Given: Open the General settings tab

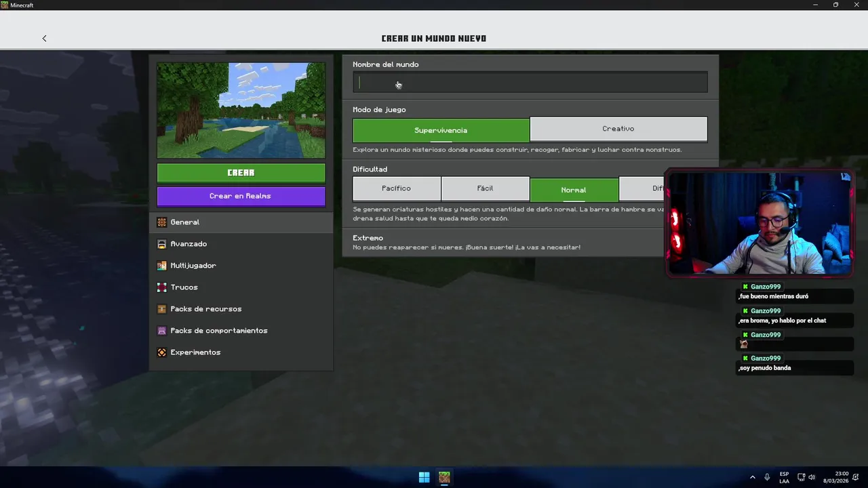Looking at the screenshot, I should click(x=241, y=222).
